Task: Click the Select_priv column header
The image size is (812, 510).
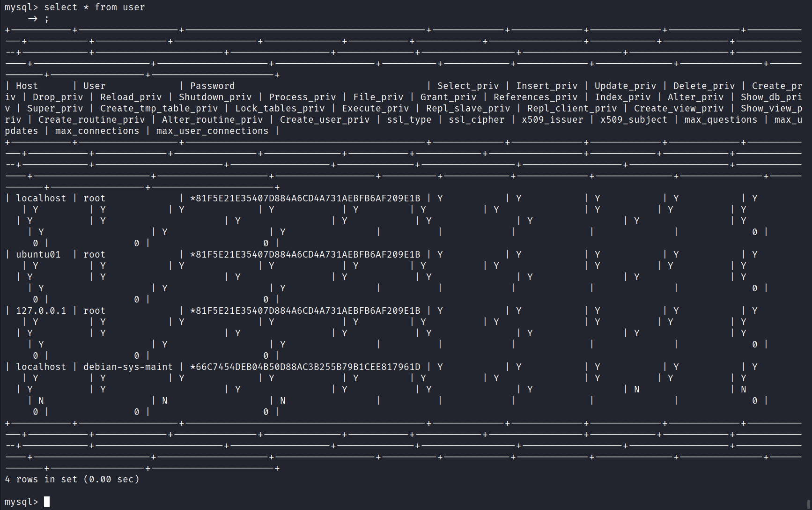Action: pos(468,86)
